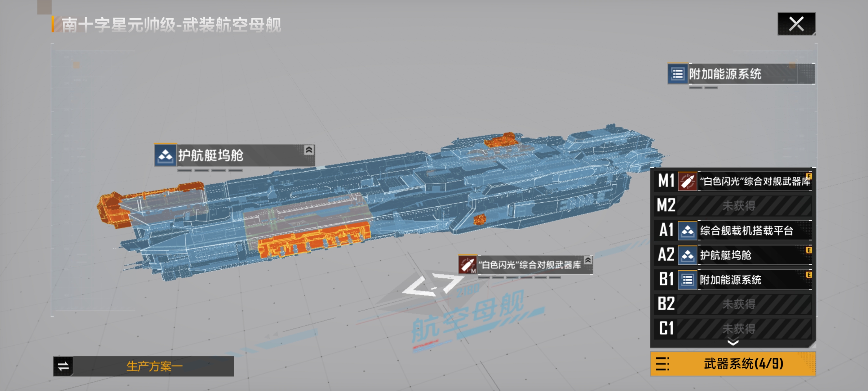Click the floating 白色闪光 weapon icon on the ship
The image size is (868, 391).
tap(467, 265)
